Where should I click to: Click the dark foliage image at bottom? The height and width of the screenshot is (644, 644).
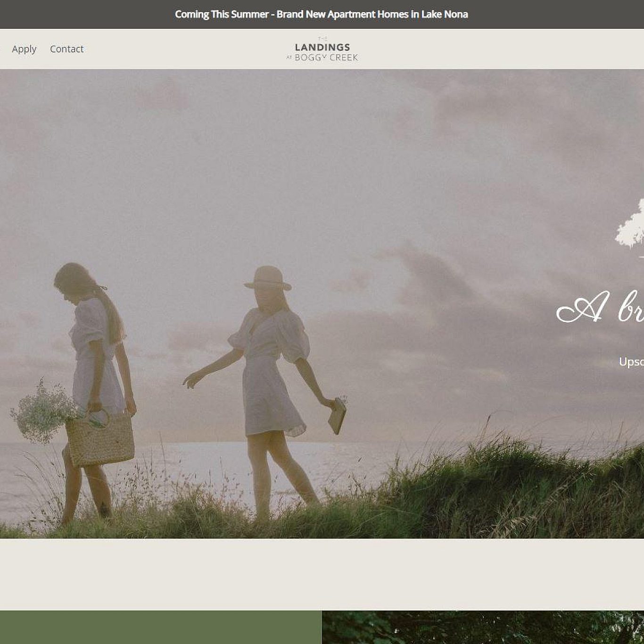[x=483, y=627]
